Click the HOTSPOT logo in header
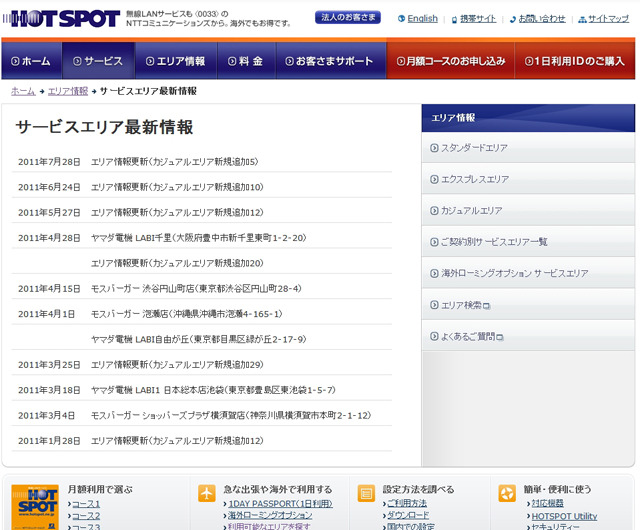This screenshot has width=640, height=530. point(61,19)
